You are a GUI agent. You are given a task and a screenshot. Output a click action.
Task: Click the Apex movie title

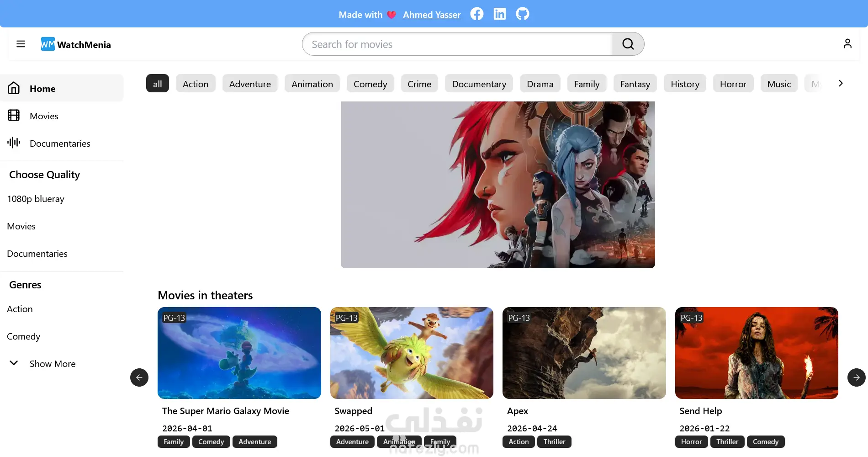[518, 411]
